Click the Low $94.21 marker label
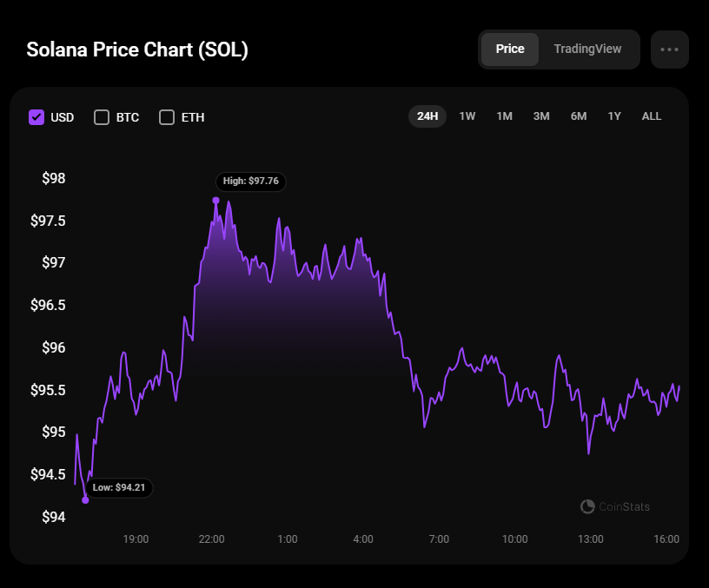The height and width of the screenshot is (588, 709). tap(120, 487)
